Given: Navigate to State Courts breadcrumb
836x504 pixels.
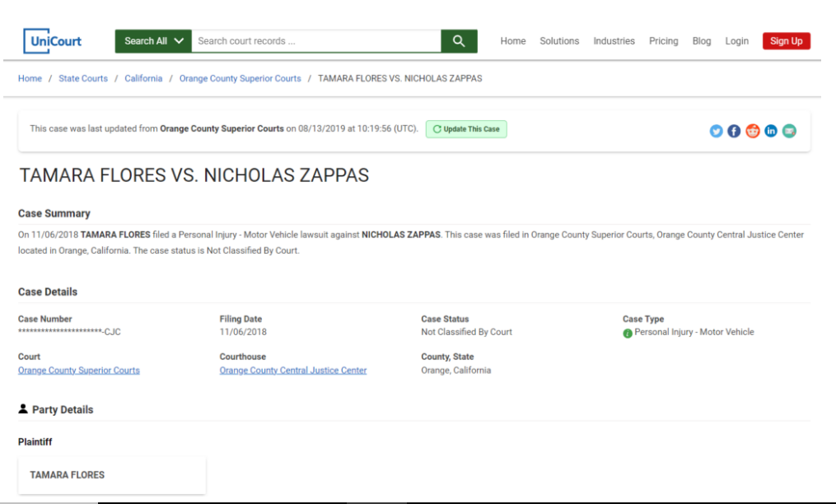Looking at the screenshot, I should (83, 78).
